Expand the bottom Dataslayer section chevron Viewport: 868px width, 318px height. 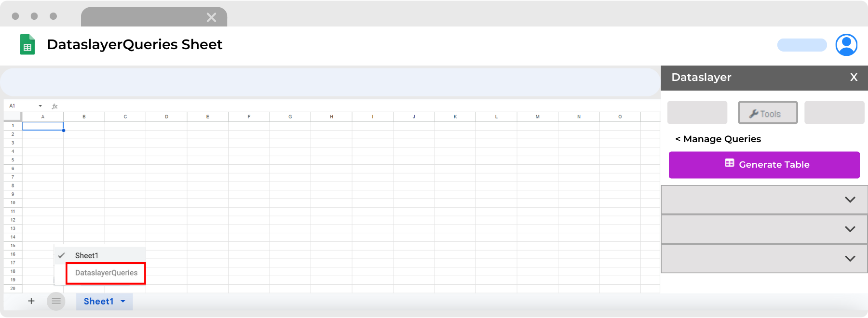(x=851, y=259)
